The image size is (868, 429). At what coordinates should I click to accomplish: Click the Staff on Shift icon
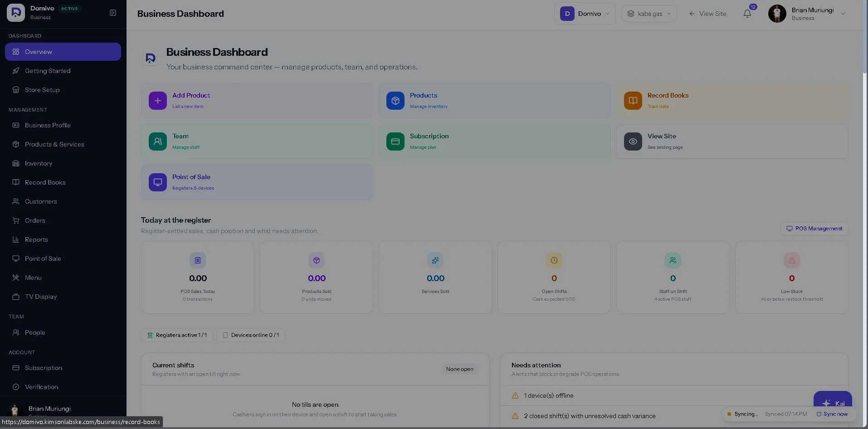tap(673, 260)
